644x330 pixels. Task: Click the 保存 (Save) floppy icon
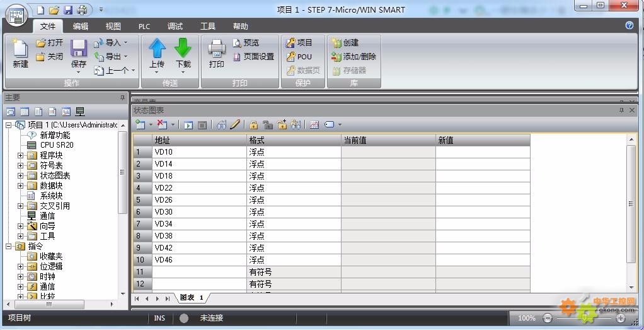coord(78,49)
